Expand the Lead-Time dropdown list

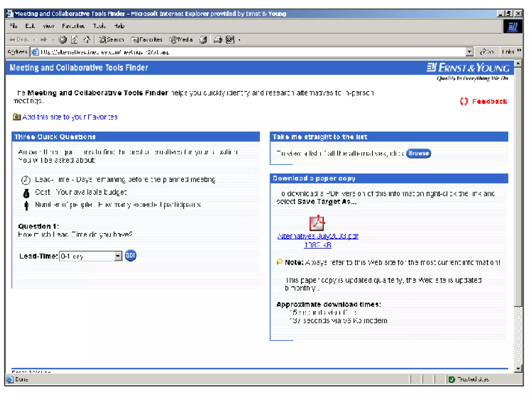pyautogui.click(x=118, y=256)
